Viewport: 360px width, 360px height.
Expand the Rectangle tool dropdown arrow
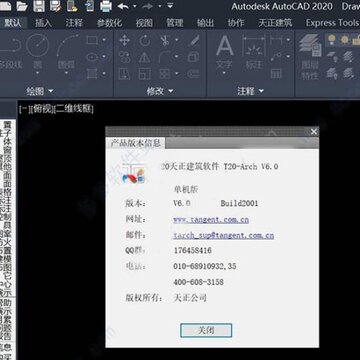tap(104, 40)
